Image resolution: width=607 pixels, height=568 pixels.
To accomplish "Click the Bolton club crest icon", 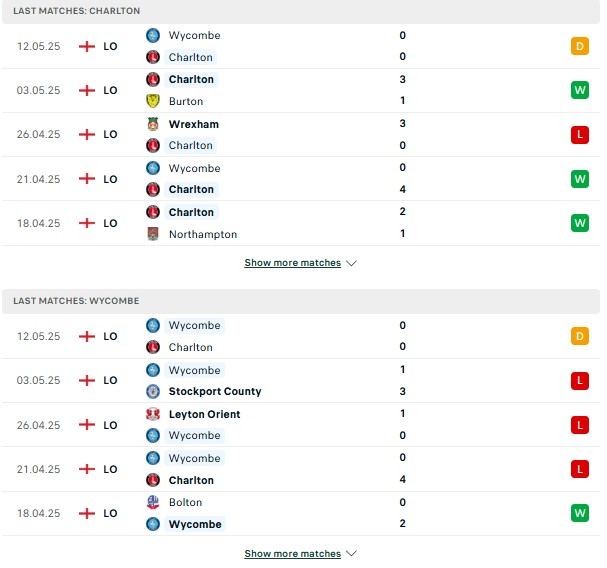I will (x=153, y=502).
